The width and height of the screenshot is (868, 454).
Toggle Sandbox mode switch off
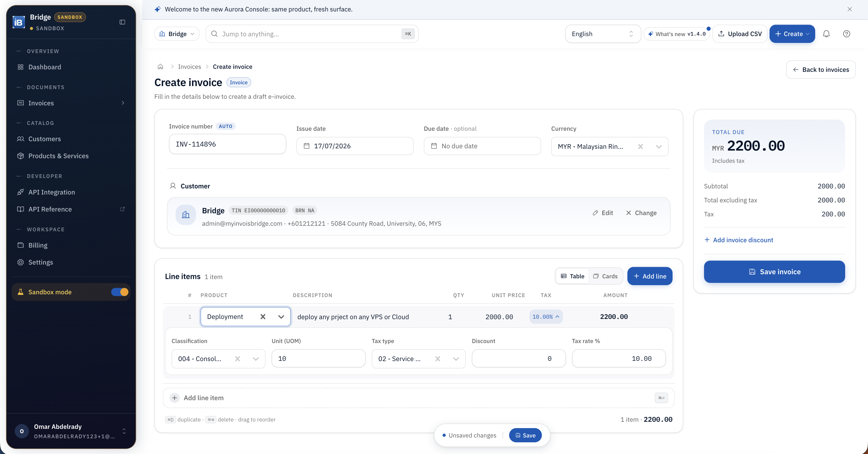(x=120, y=292)
